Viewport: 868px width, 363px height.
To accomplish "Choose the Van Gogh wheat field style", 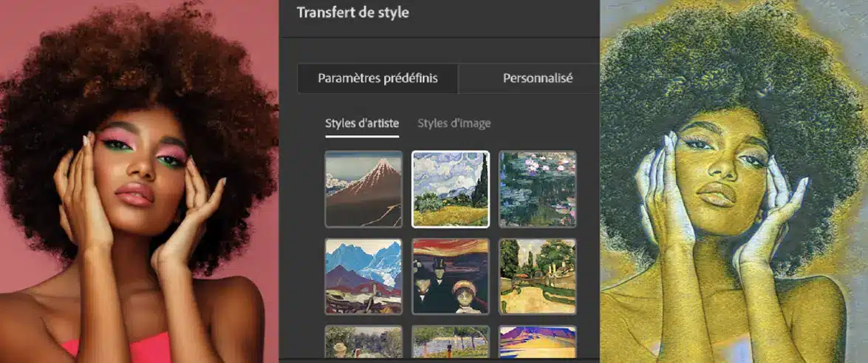I will (451, 189).
